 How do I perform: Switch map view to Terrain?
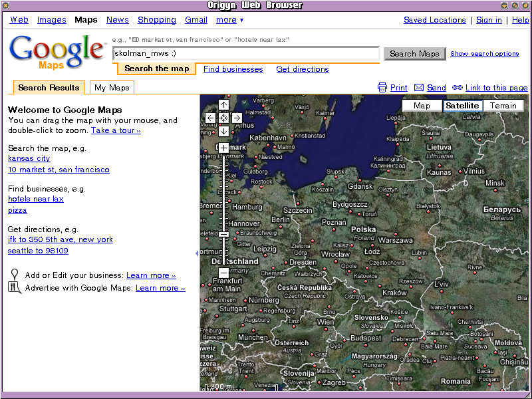tap(503, 106)
